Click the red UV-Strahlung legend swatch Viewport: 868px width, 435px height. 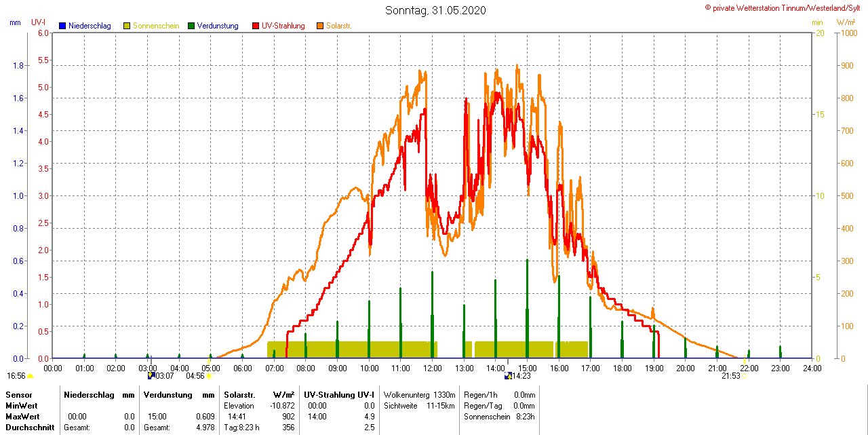point(256,26)
